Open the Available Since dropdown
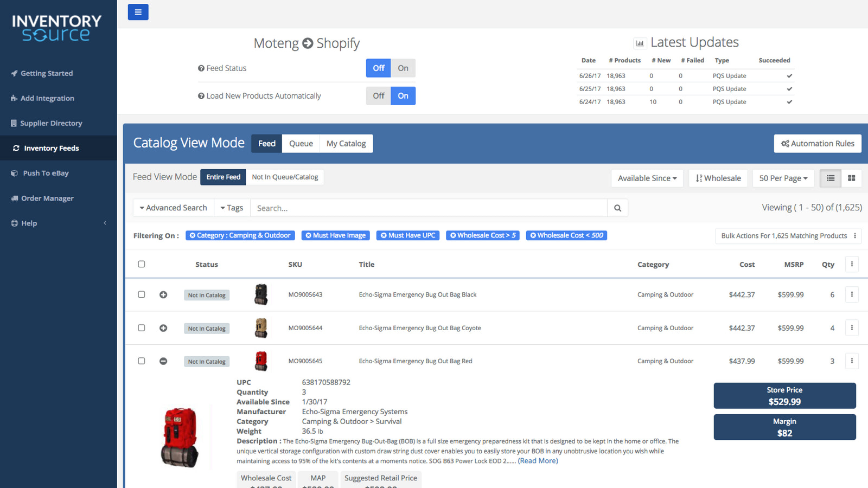This screenshot has height=488, width=868. [647, 178]
